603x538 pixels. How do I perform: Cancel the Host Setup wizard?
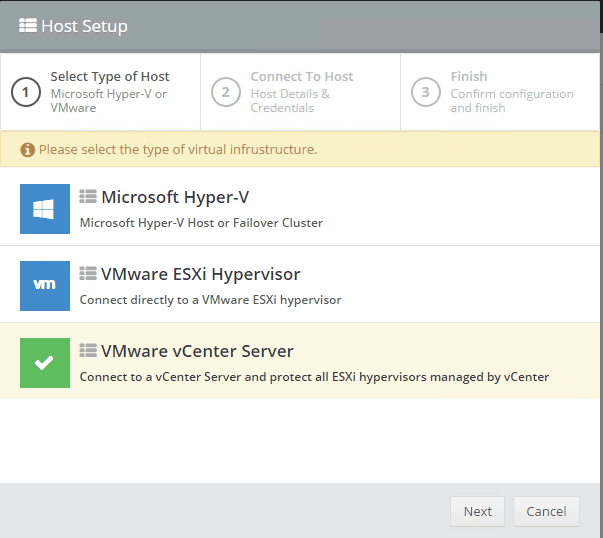pyautogui.click(x=546, y=511)
